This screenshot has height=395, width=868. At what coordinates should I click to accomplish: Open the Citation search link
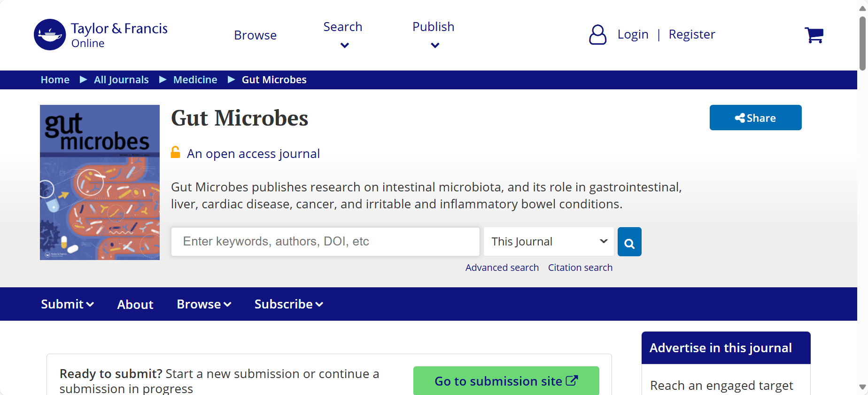(x=580, y=268)
